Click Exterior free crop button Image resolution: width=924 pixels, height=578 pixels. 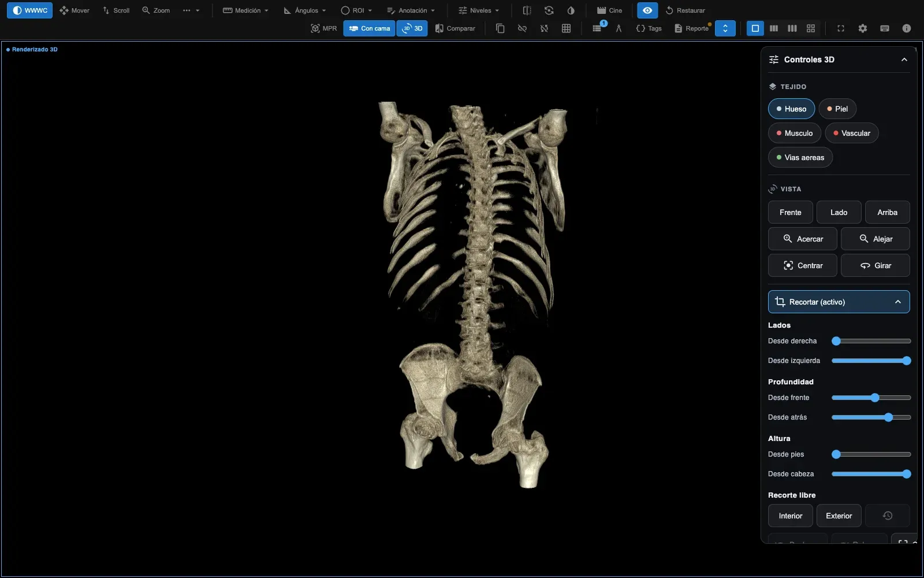coord(839,516)
